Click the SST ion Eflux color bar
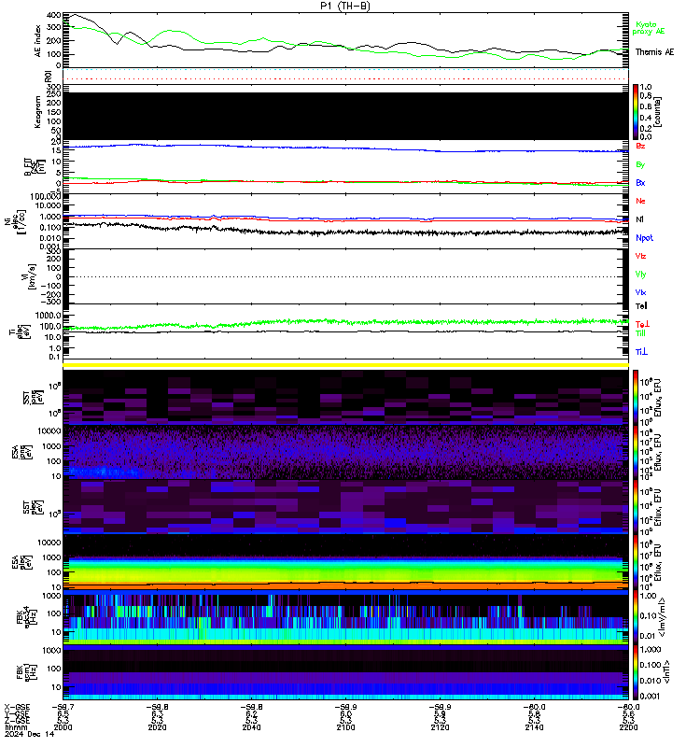700x747 pixels. click(636, 397)
